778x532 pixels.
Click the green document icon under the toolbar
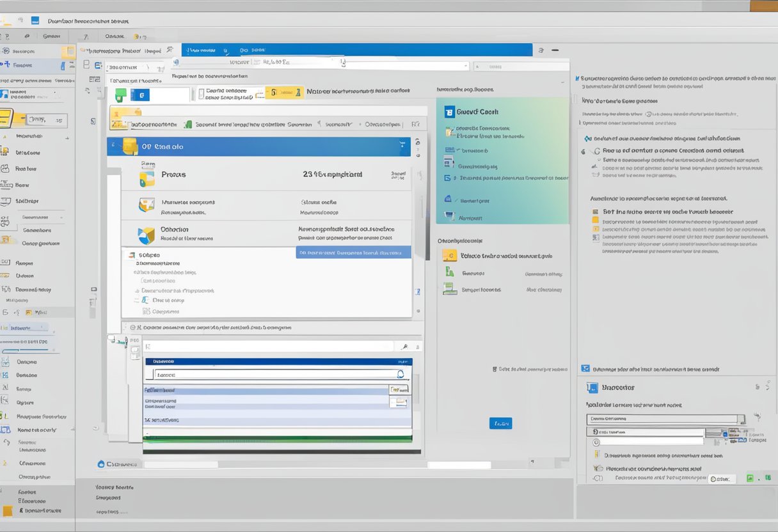click(120, 95)
